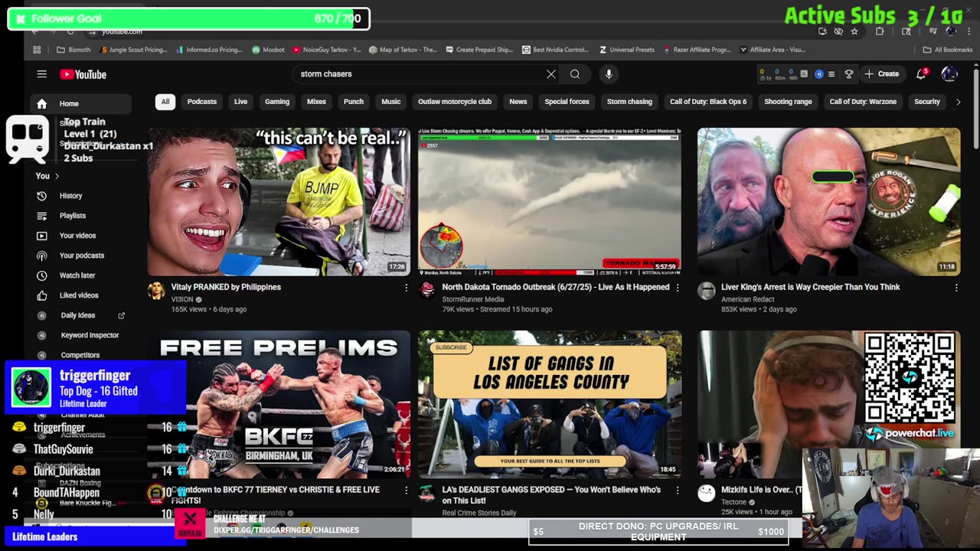The width and height of the screenshot is (980, 551).
Task: Open options menu for Vitaly PRANKED video
Action: [x=406, y=288]
